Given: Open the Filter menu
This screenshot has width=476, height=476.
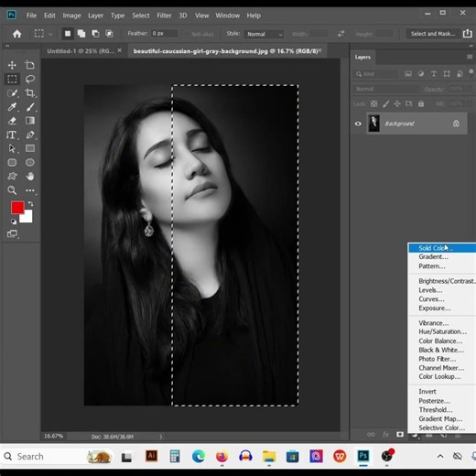Looking at the screenshot, I should [x=164, y=16].
